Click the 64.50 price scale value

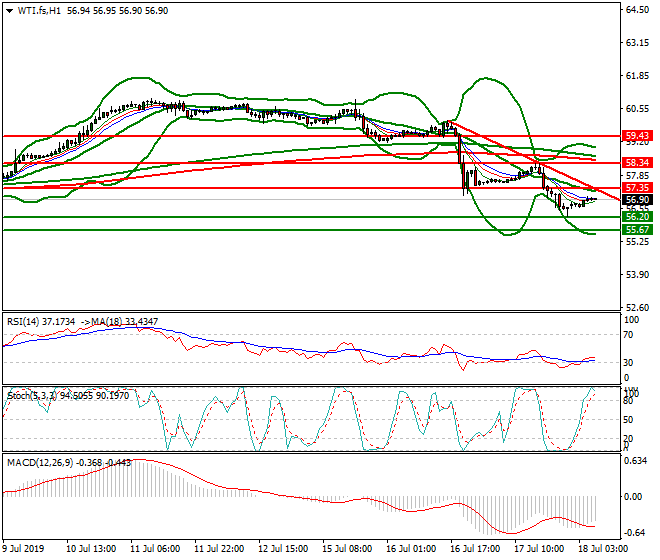[637, 10]
